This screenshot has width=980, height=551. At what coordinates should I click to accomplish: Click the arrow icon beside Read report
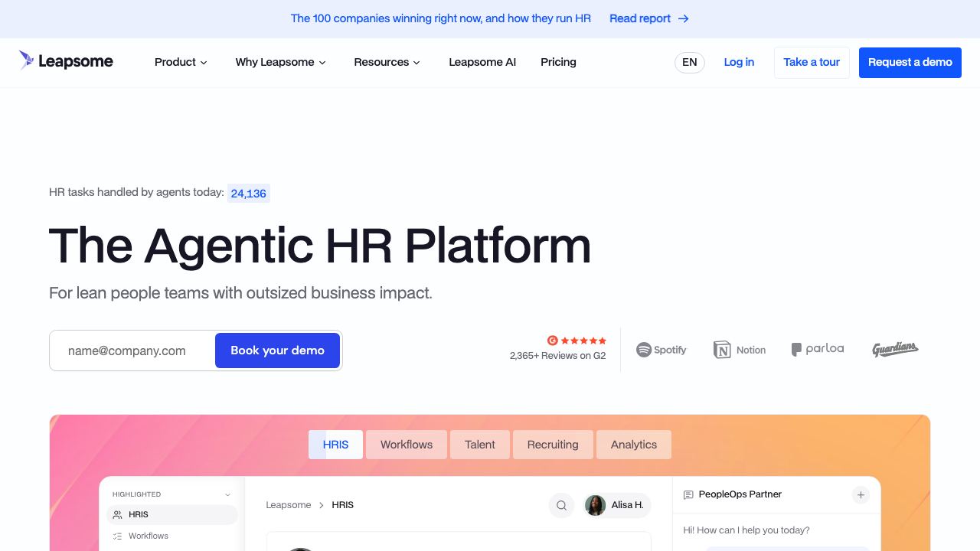684,18
